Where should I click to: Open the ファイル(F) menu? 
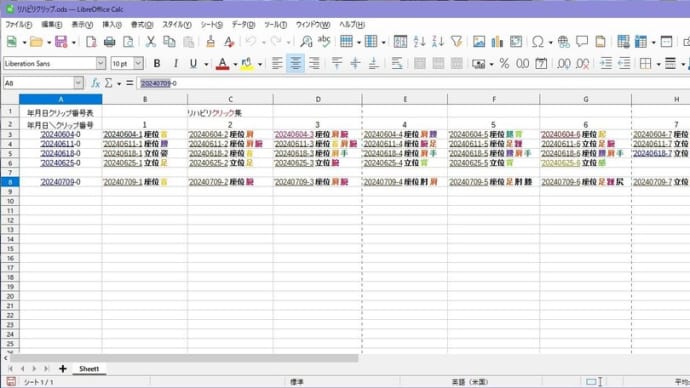click(18, 25)
